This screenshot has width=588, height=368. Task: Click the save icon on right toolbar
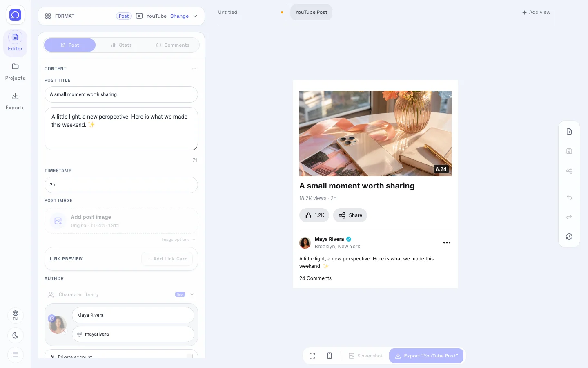(569, 151)
